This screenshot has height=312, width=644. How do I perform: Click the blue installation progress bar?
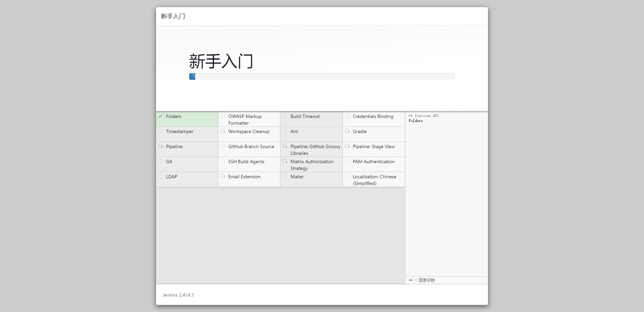point(192,76)
